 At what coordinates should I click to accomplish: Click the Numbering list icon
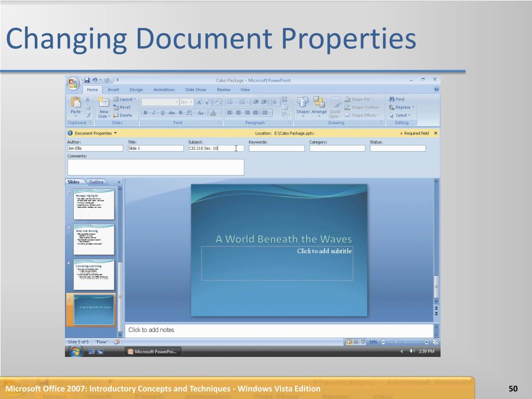pos(243,102)
